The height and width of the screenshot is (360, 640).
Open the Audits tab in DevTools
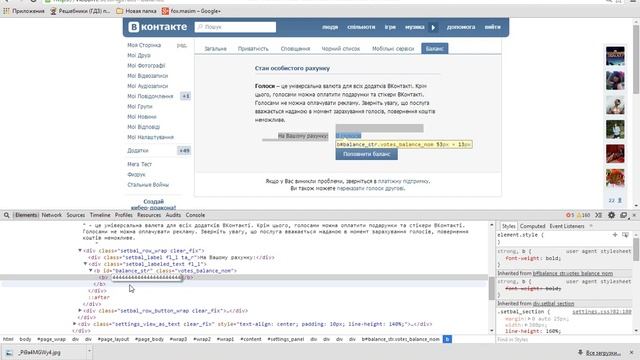click(x=173, y=215)
